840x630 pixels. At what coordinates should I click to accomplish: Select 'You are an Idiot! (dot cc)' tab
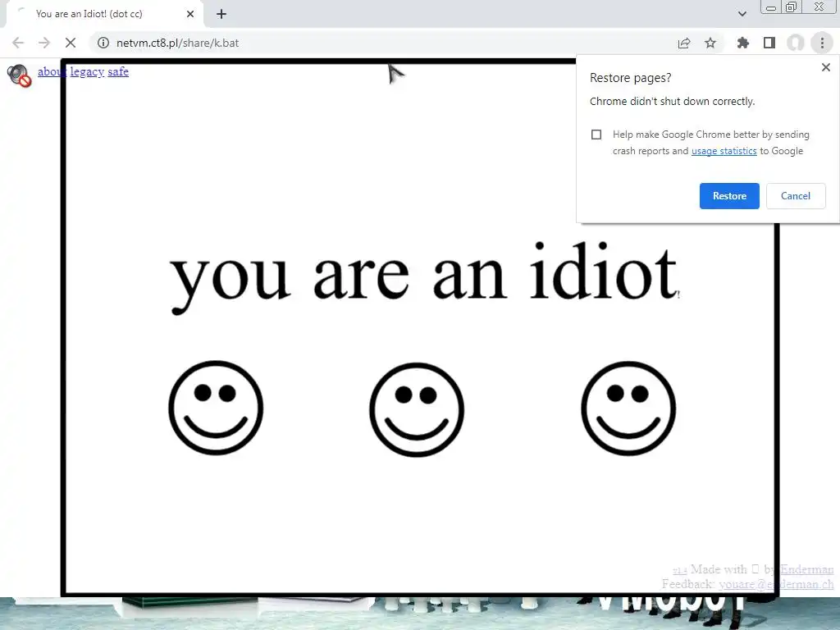(105, 14)
